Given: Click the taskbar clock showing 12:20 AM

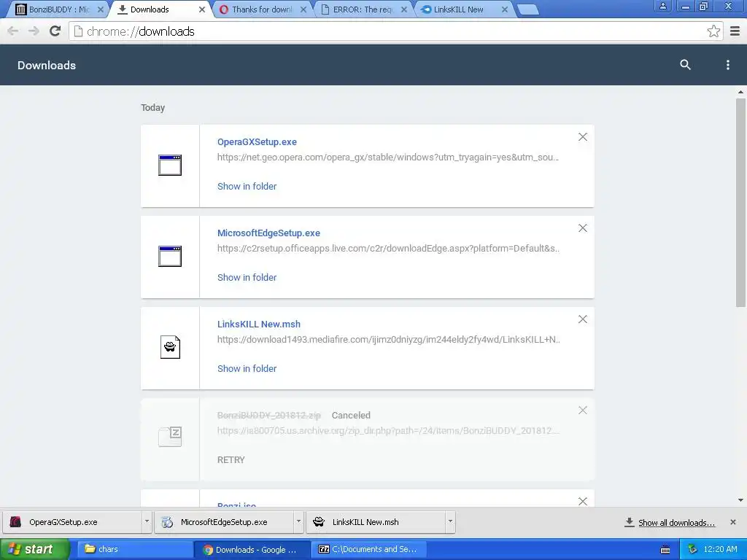Looking at the screenshot, I should tap(720, 549).
